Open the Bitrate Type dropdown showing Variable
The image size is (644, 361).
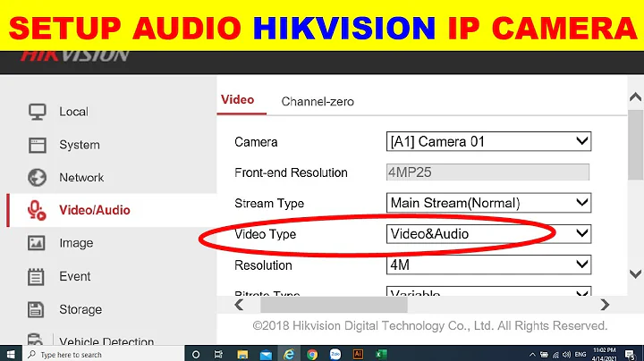tap(488, 291)
